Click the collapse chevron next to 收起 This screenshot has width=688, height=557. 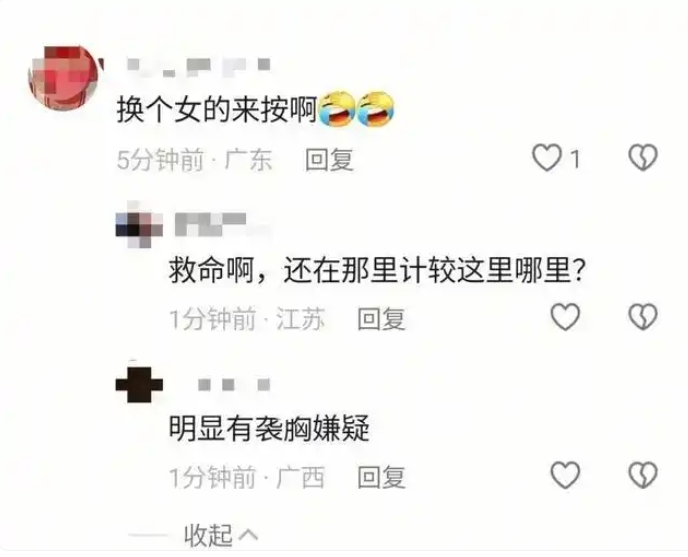[249, 535]
